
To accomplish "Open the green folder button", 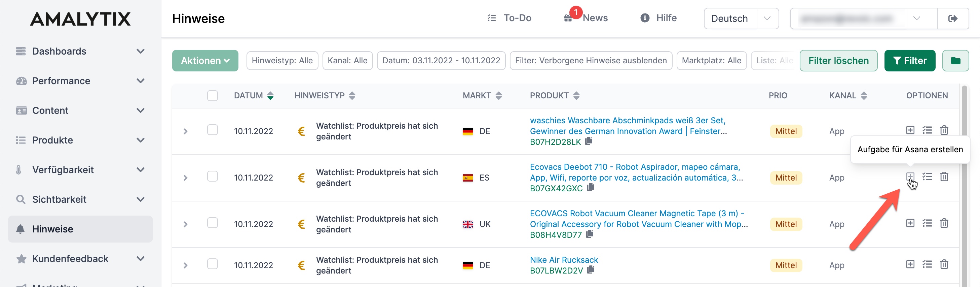I will pyautogui.click(x=955, y=61).
